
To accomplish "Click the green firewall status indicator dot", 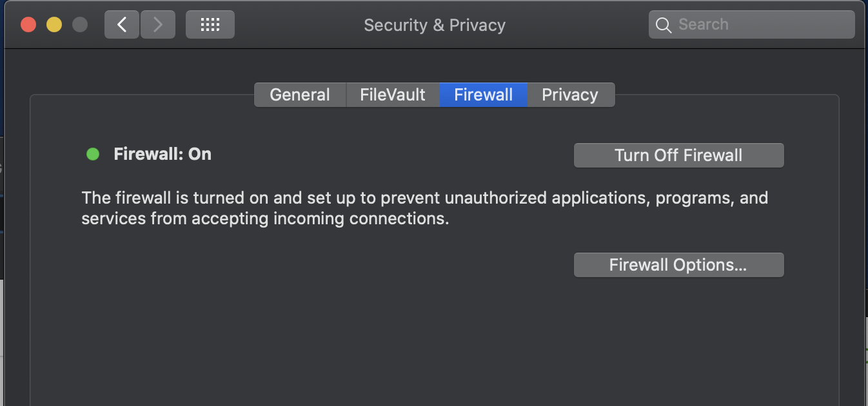I will coord(93,154).
